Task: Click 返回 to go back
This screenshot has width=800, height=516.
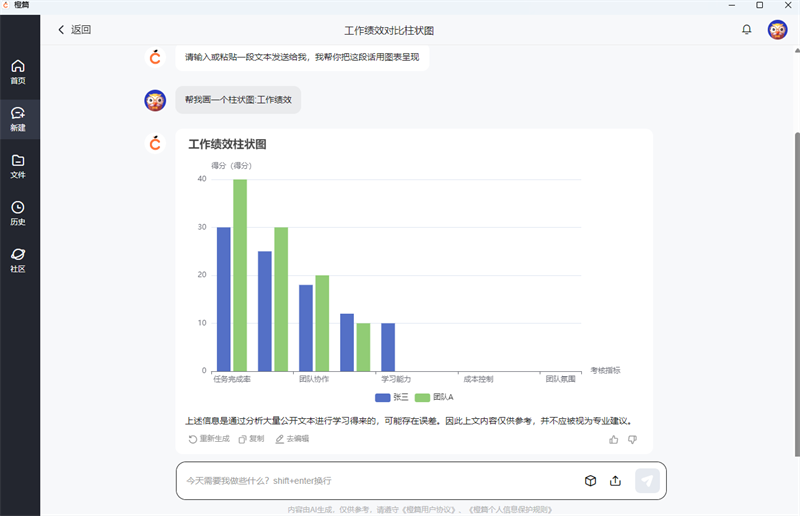Action: click(x=74, y=30)
